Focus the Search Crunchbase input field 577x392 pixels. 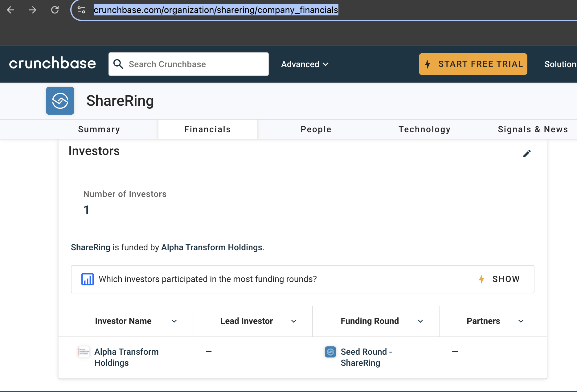[189, 64]
